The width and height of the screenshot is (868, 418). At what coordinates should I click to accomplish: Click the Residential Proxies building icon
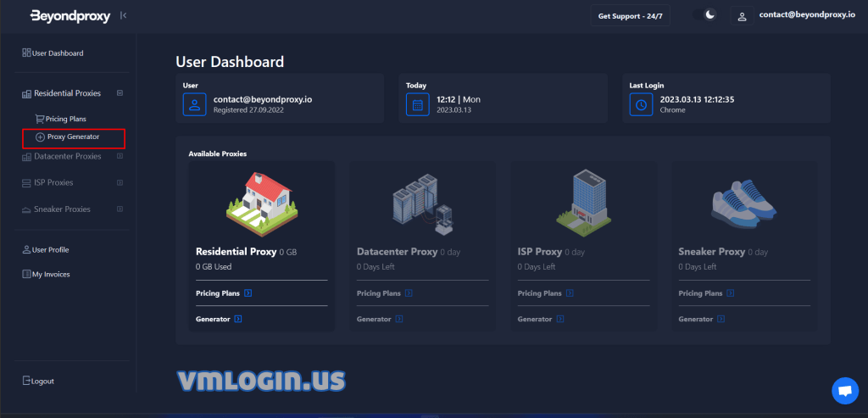pos(26,94)
